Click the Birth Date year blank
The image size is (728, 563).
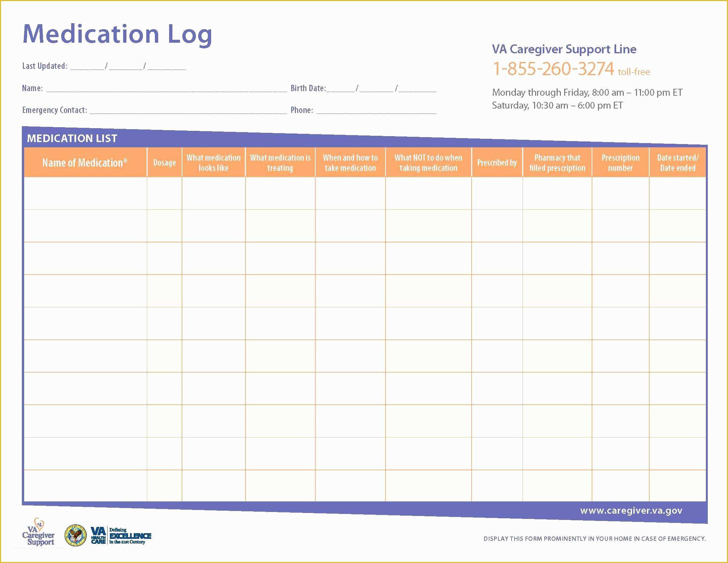tap(418, 88)
